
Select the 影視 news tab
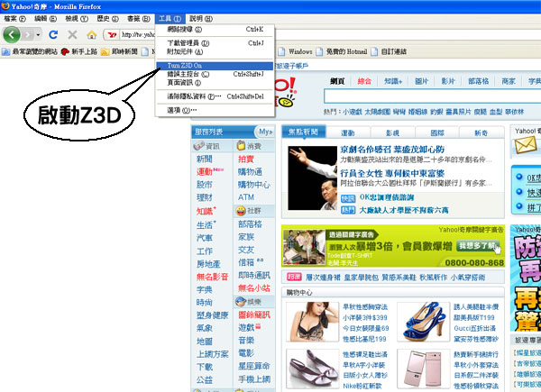coord(392,132)
